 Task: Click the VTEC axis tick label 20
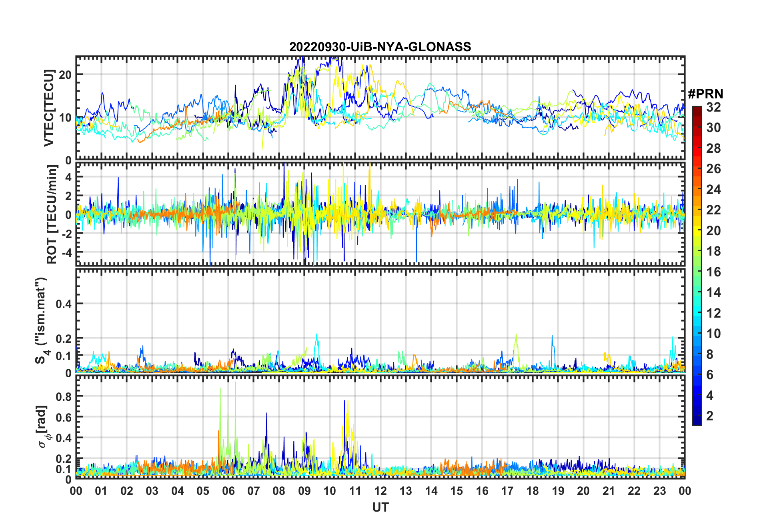[65, 75]
